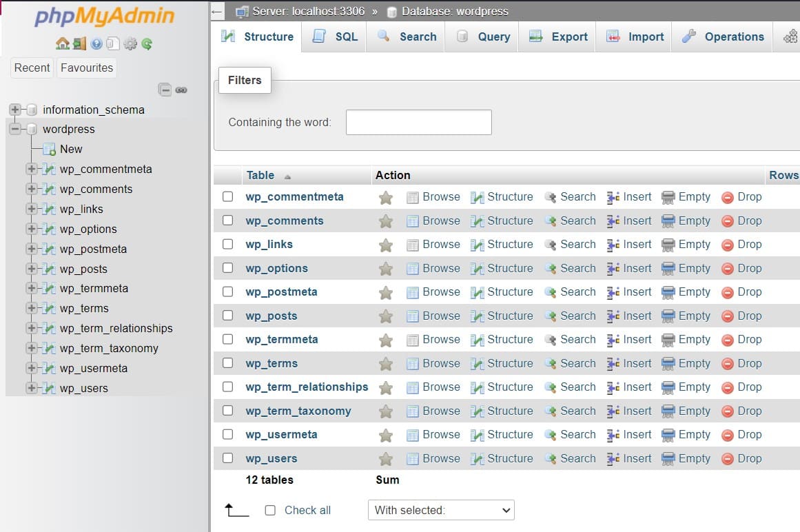Enable the Check all checkbox
800x532 pixels.
click(270, 511)
